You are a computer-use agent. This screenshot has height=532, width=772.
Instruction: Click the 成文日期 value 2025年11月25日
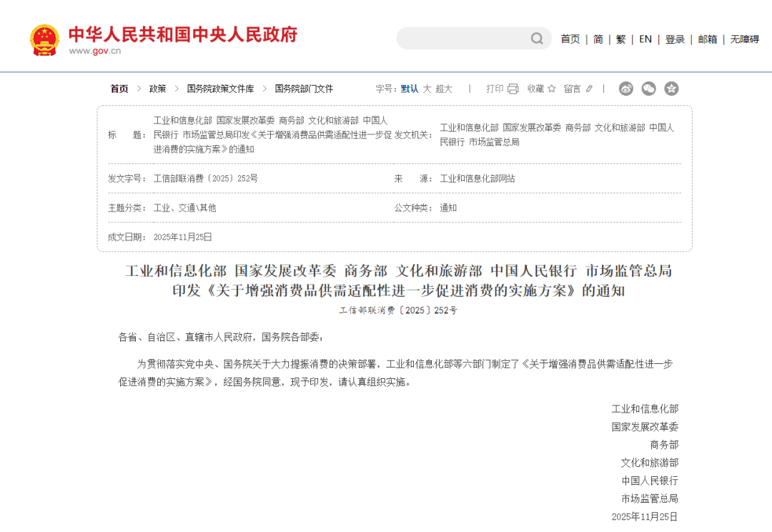click(x=183, y=237)
